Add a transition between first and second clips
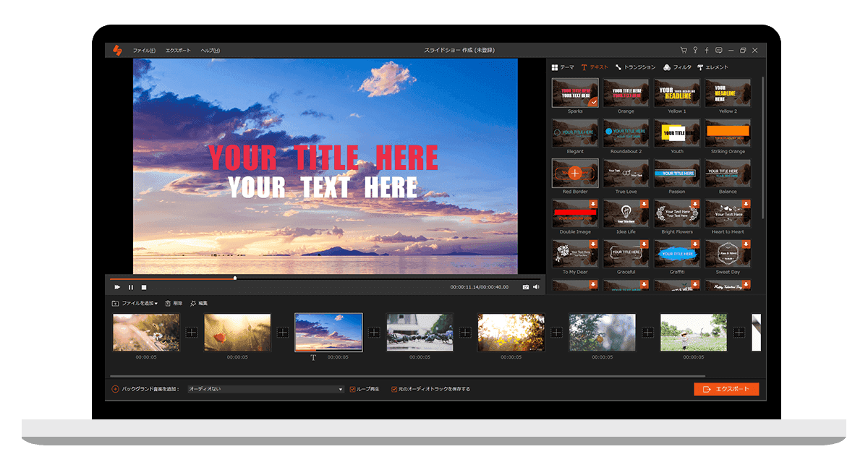Viewport: 868px width, 470px height. [192, 333]
